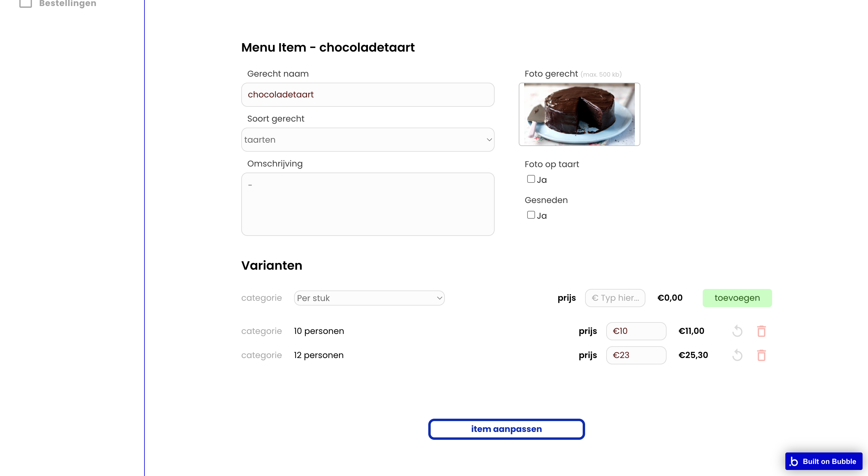Reset the 12 personen variant price
Image resolution: width=868 pixels, height=476 pixels.
click(x=737, y=355)
